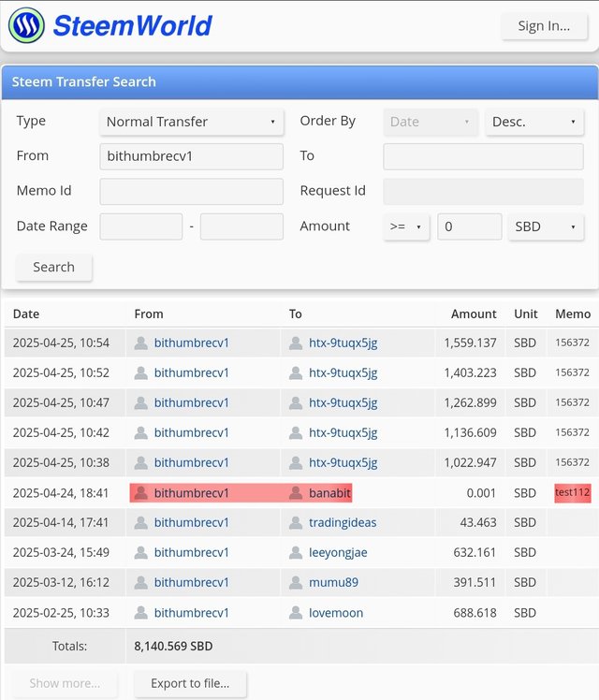
Task: Open bithumbrecv1 link in 10:54 row
Action: (x=192, y=343)
